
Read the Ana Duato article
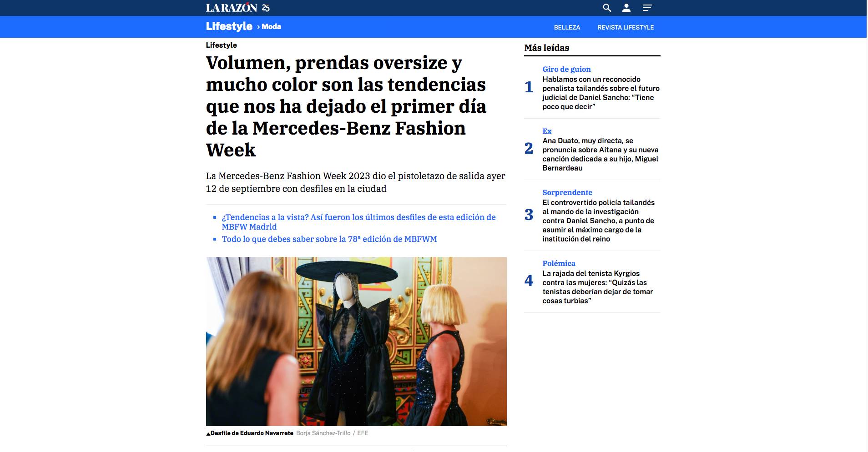[600, 154]
